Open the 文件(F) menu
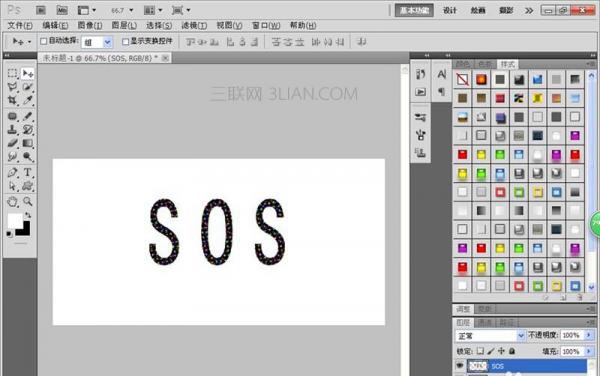This screenshot has height=376, width=600. pyautogui.click(x=20, y=26)
